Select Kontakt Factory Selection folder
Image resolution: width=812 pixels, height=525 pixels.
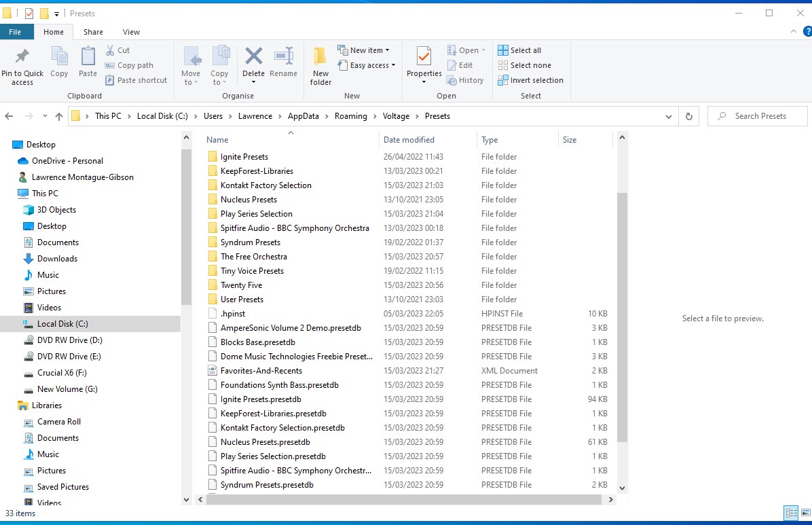click(x=265, y=185)
